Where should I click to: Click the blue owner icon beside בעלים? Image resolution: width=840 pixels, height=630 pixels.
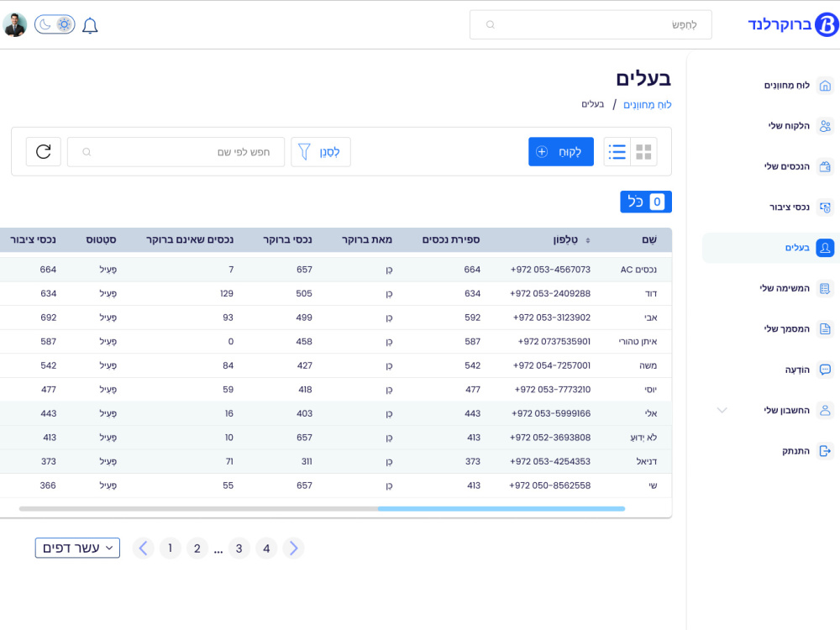[825, 248]
